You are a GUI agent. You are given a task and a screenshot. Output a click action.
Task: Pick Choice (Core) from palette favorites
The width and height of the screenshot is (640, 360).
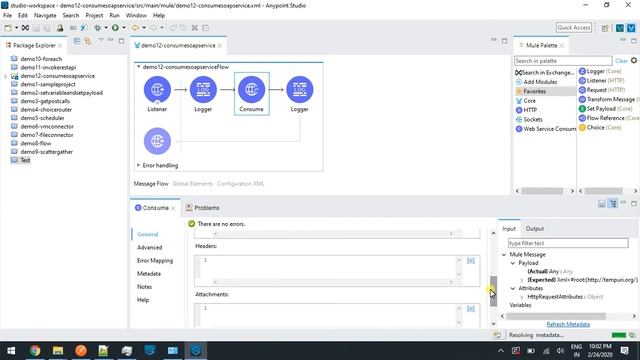[600, 128]
